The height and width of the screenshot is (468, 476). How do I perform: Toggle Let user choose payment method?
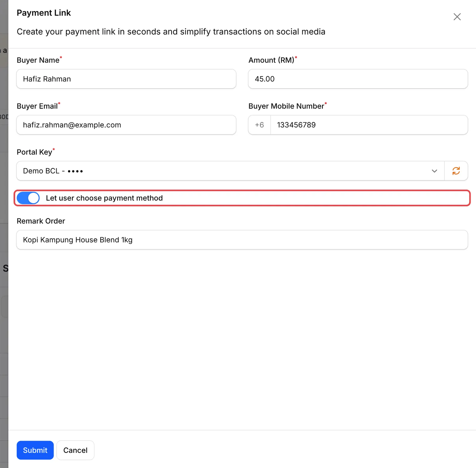[28, 198]
